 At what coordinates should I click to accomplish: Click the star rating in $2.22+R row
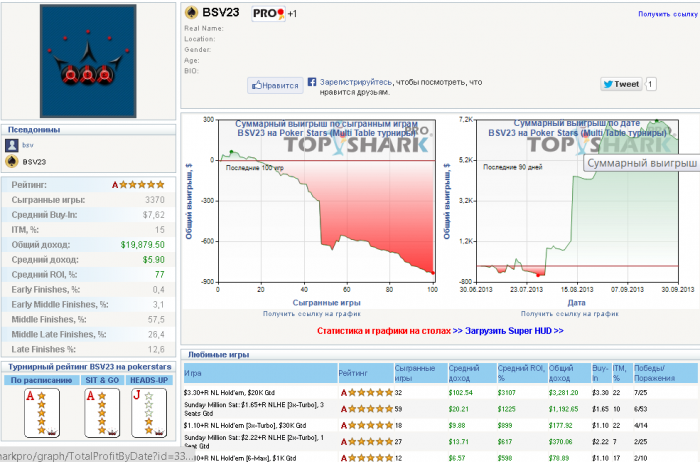coord(367,441)
